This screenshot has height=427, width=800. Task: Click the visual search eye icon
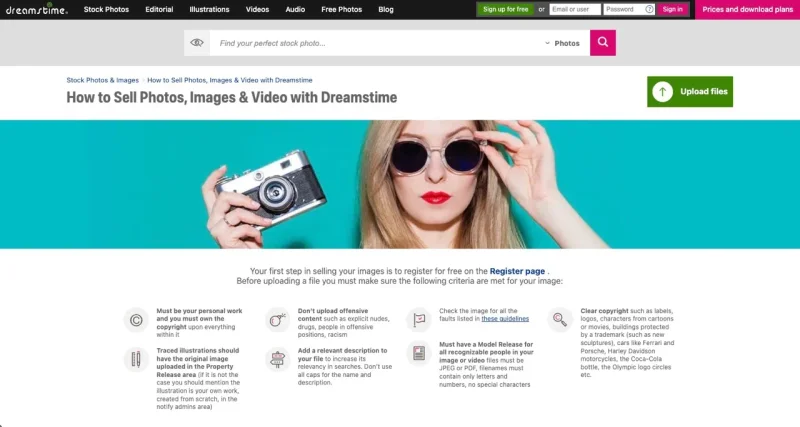pos(197,43)
